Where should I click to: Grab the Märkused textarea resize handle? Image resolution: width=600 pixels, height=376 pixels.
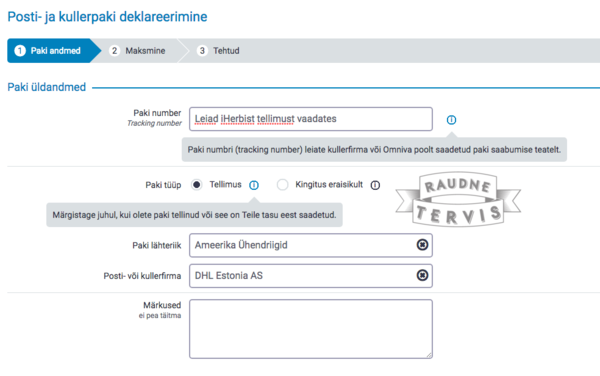[429, 355]
